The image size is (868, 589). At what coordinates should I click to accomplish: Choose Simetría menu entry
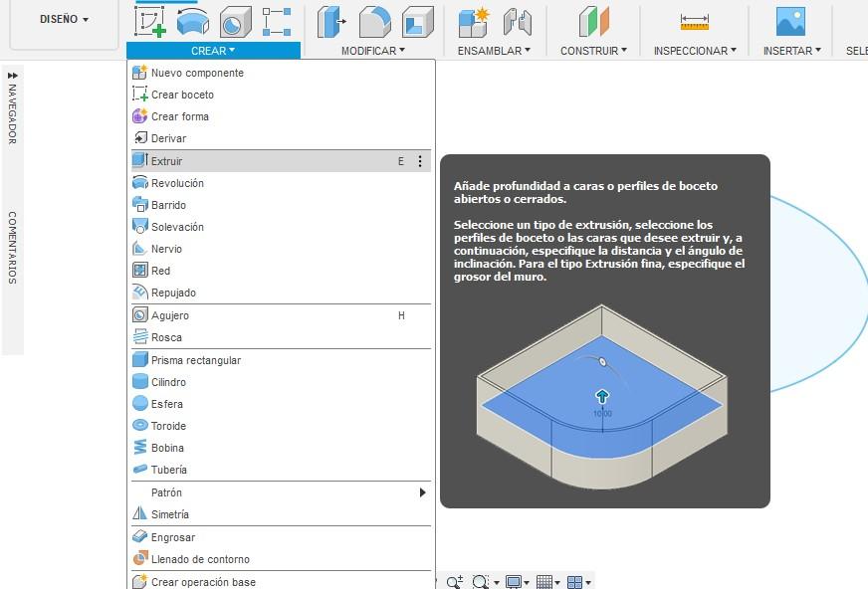(282, 514)
